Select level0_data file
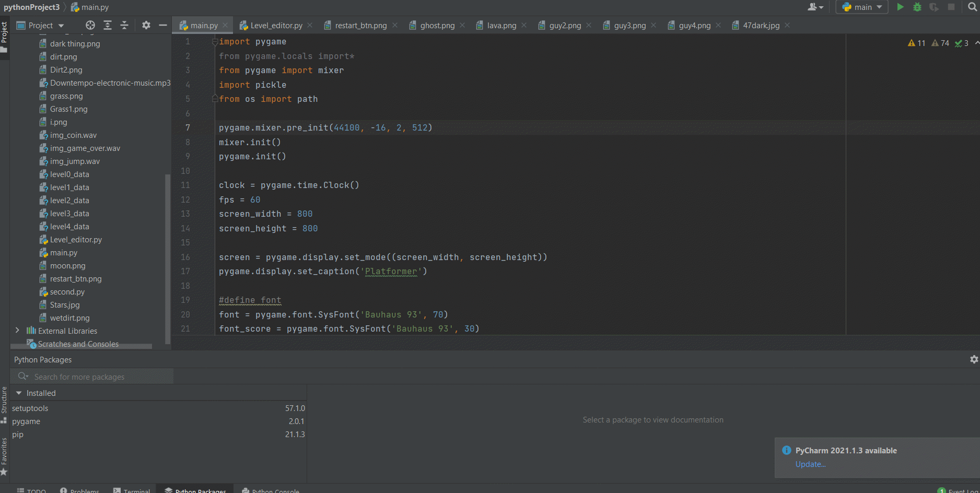The image size is (980, 493). (x=69, y=174)
